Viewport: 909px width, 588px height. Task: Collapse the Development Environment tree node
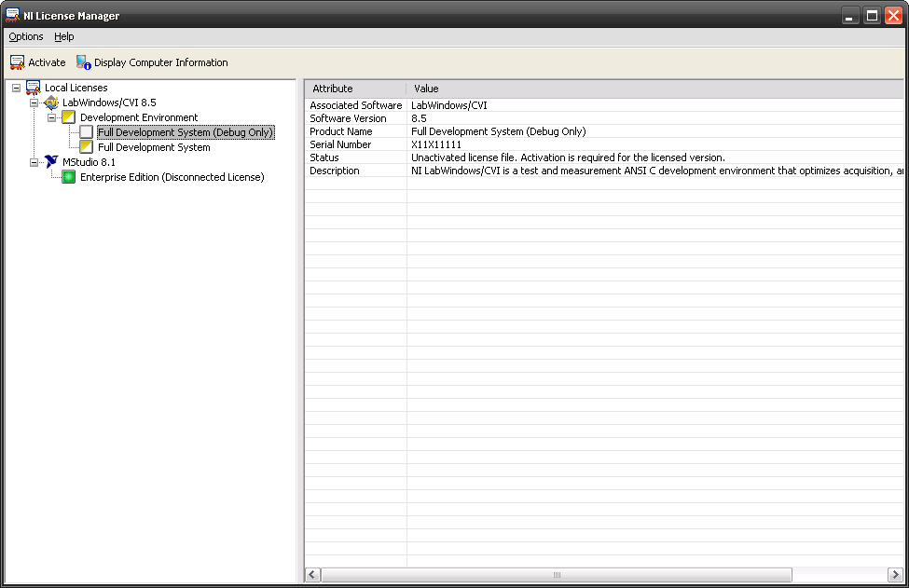(x=52, y=117)
